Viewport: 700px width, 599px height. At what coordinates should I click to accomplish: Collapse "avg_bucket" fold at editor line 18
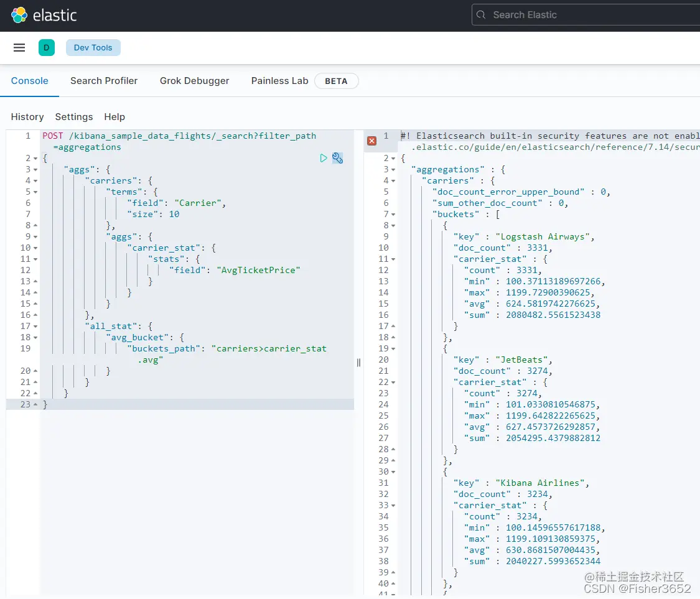coord(35,337)
